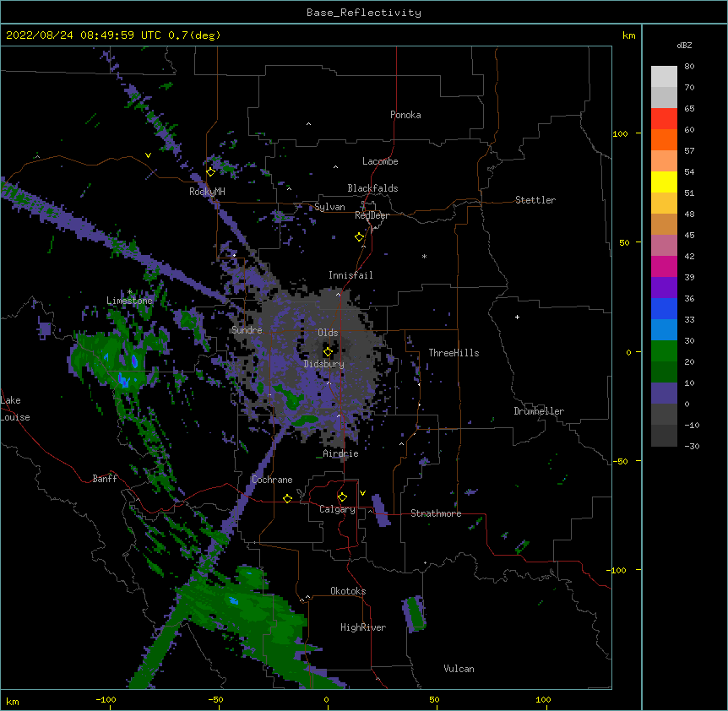Click the ThreeHills label
Viewport: 728px width, 711px height.
pos(454,353)
